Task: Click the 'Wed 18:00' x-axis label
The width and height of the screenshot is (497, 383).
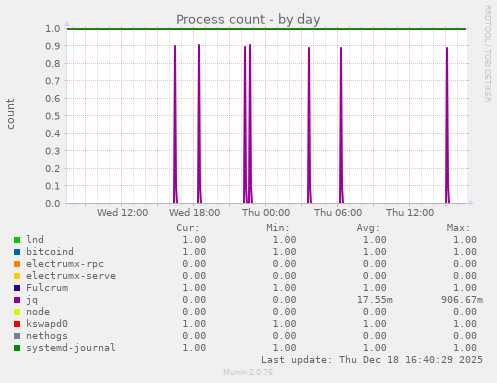Action: pos(194,213)
